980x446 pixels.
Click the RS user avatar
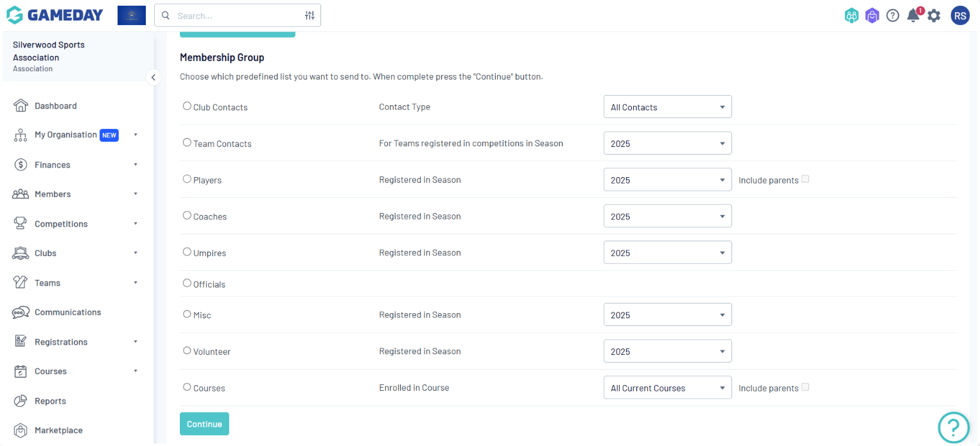tap(960, 15)
